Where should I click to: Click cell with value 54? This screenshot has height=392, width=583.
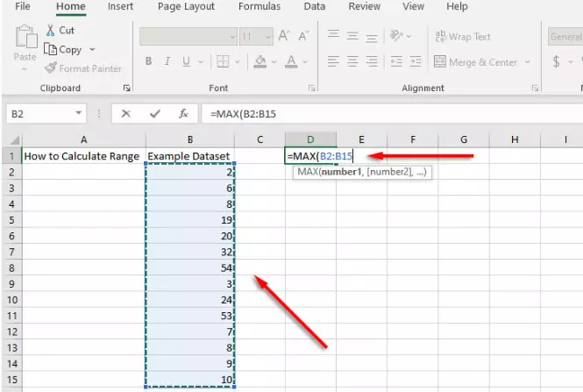[190, 267]
